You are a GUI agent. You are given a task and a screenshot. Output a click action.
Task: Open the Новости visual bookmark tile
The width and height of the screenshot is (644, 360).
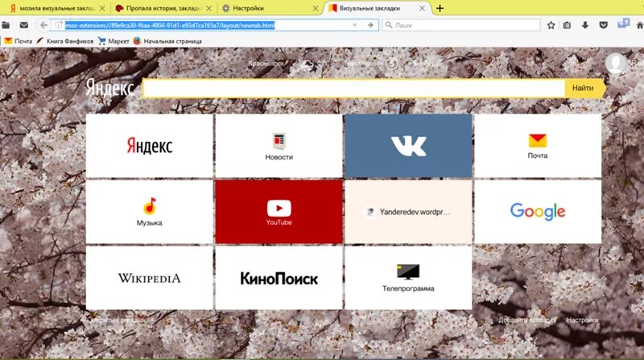279,146
